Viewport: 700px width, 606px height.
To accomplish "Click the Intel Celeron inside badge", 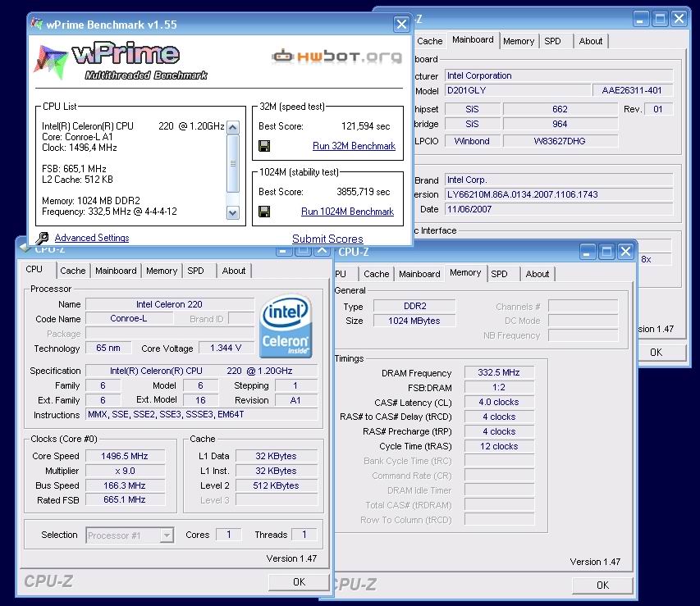I will pyautogui.click(x=286, y=326).
